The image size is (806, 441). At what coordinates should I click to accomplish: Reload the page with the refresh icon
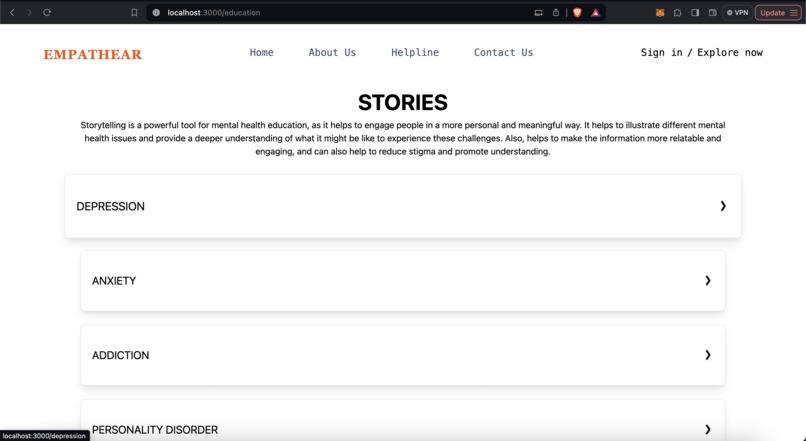pyautogui.click(x=47, y=12)
